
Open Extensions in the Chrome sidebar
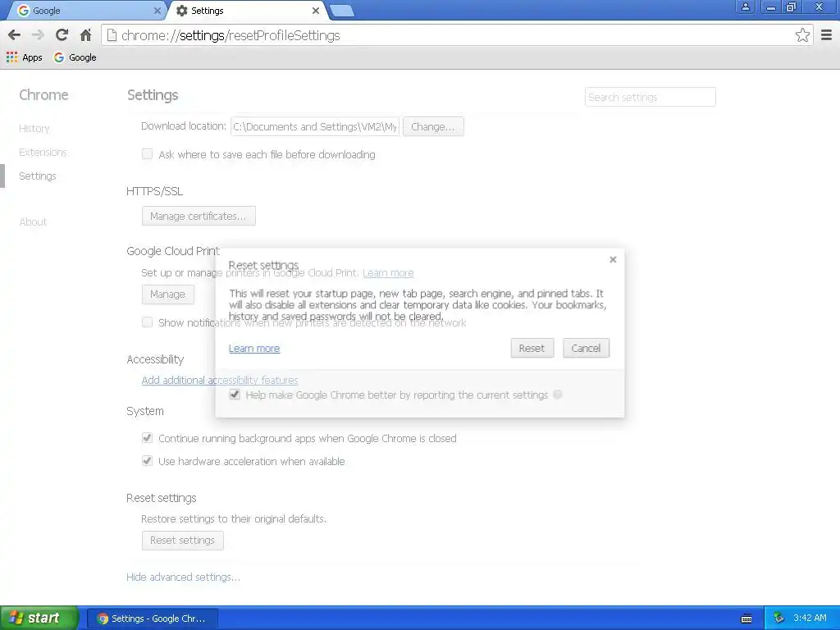click(43, 152)
